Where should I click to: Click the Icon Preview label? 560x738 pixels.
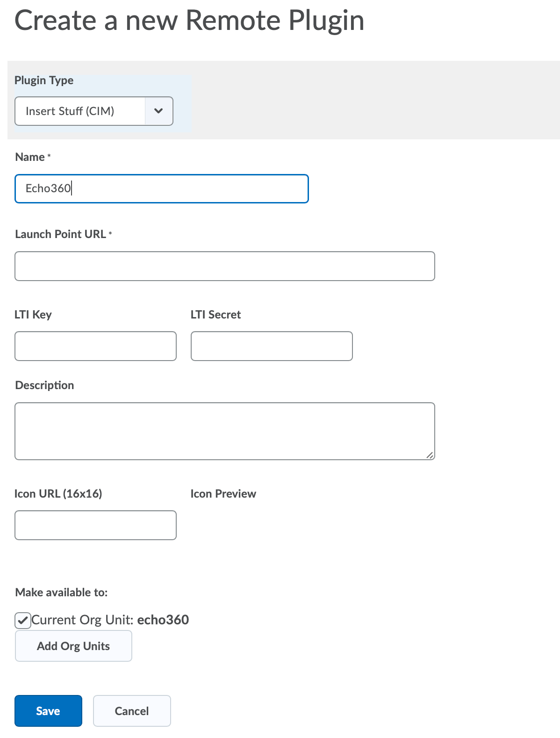[x=223, y=494]
